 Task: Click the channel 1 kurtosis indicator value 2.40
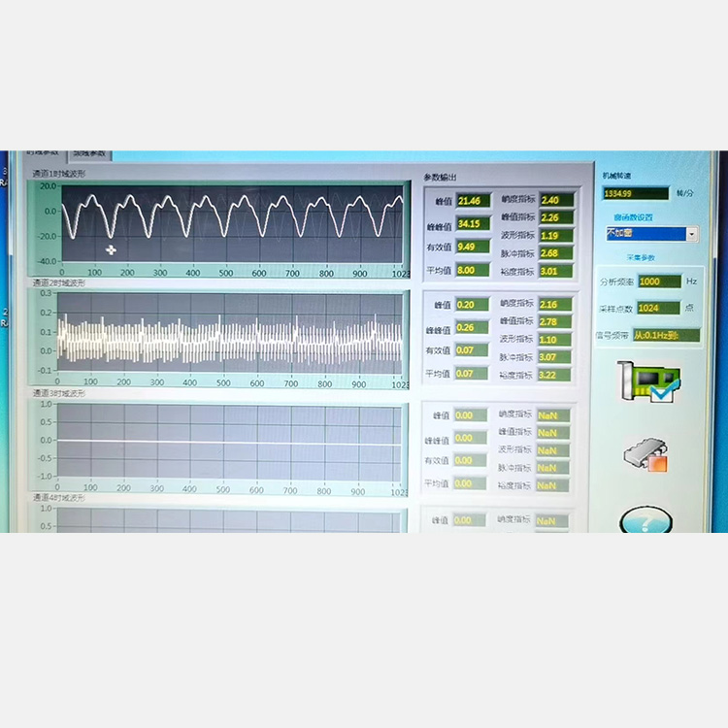click(x=555, y=200)
